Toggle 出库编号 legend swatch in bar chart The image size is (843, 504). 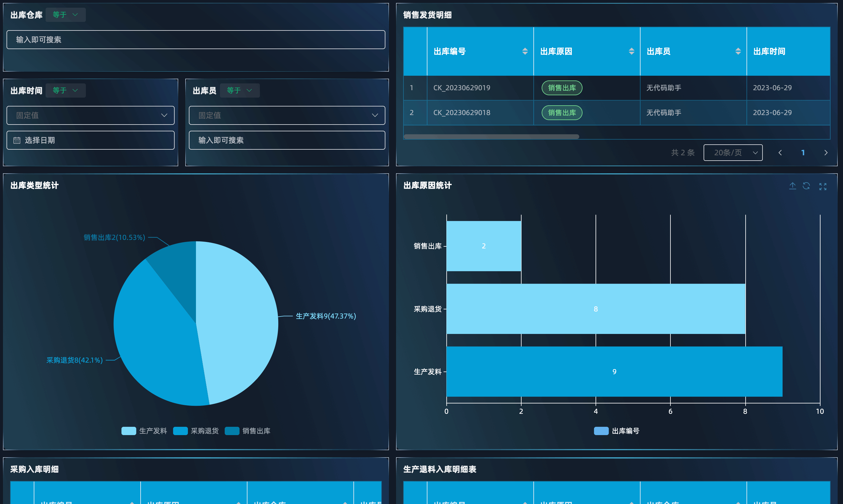pyautogui.click(x=601, y=431)
